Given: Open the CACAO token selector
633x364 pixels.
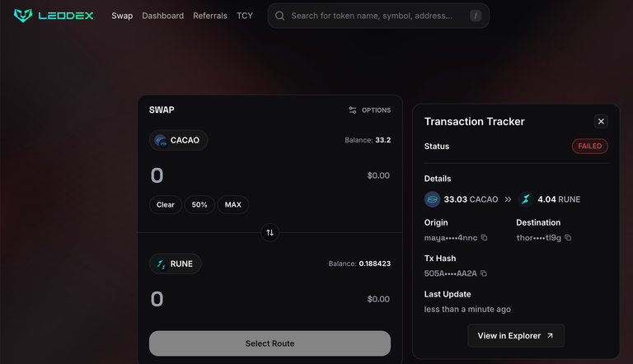Looking at the screenshot, I should [178, 140].
